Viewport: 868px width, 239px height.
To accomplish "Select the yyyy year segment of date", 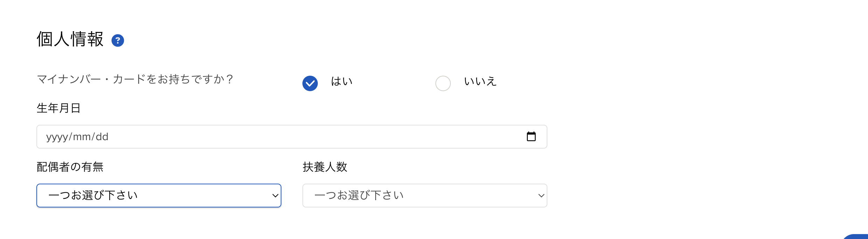I will [57, 137].
